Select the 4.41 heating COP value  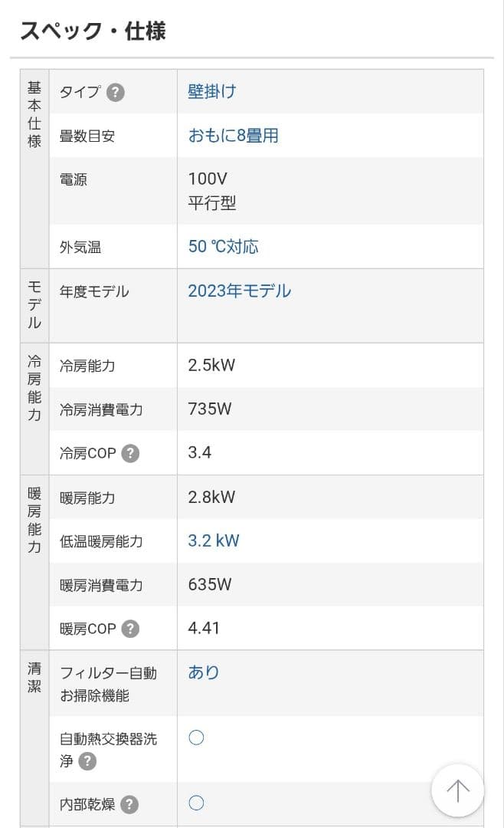(x=204, y=628)
